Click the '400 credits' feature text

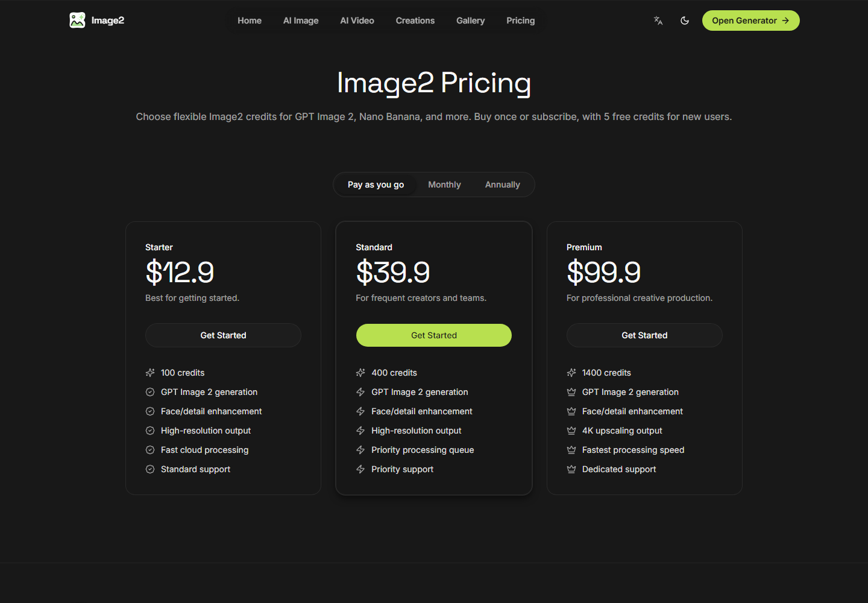tap(394, 373)
